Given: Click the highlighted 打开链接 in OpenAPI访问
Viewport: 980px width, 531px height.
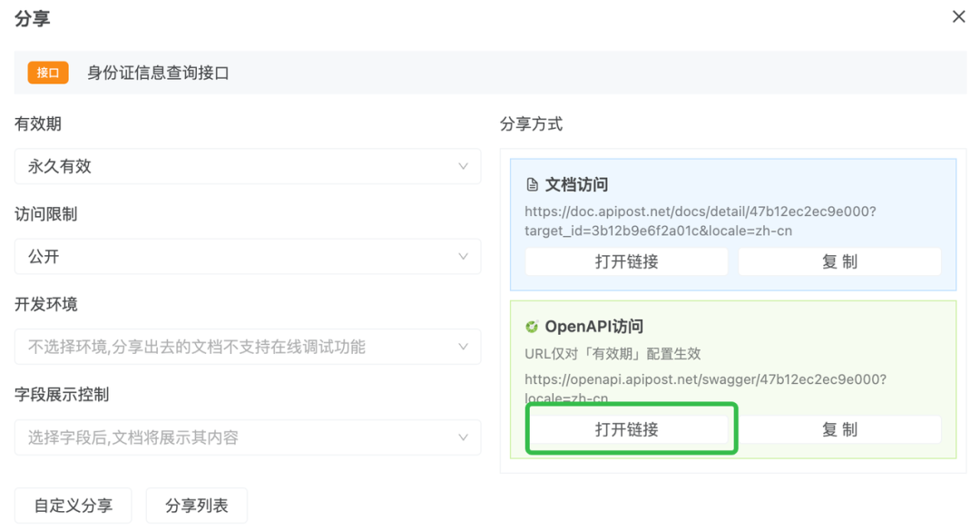Looking at the screenshot, I should coord(631,428).
